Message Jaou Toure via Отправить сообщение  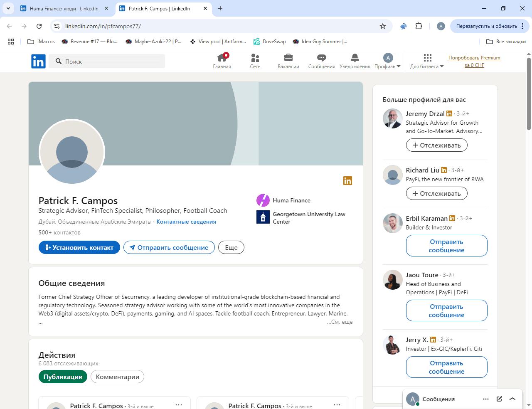pos(446,310)
